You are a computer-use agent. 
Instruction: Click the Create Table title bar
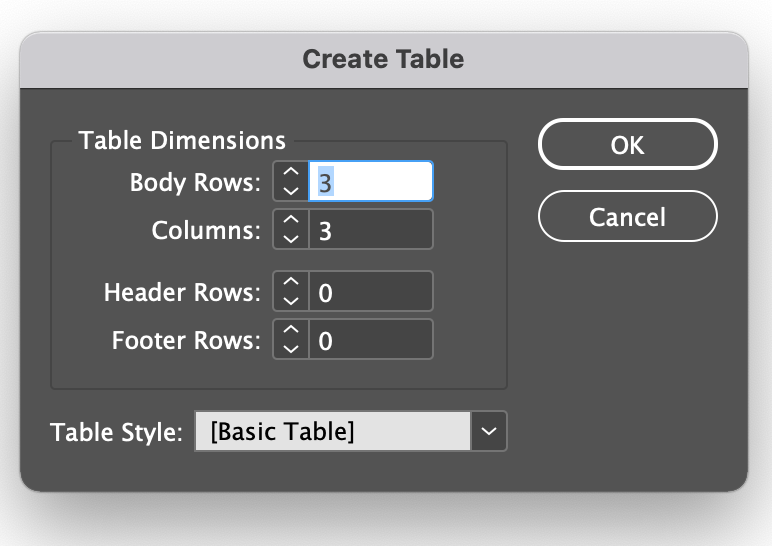384,59
